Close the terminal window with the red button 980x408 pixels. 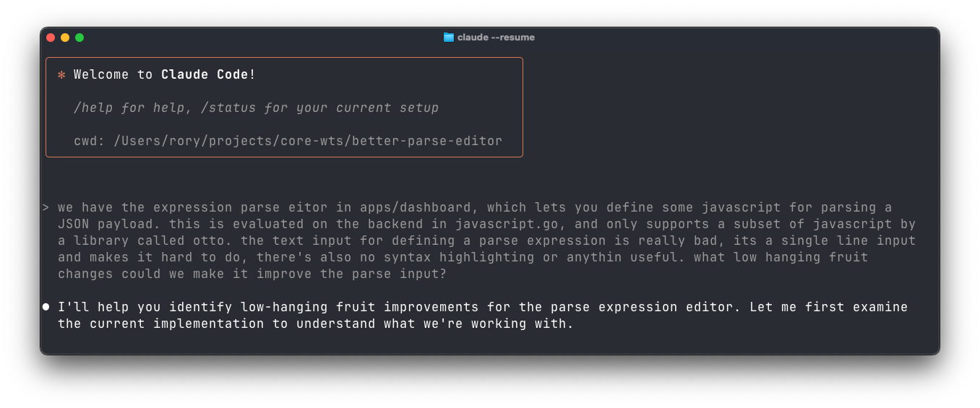(x=51, y=38)
